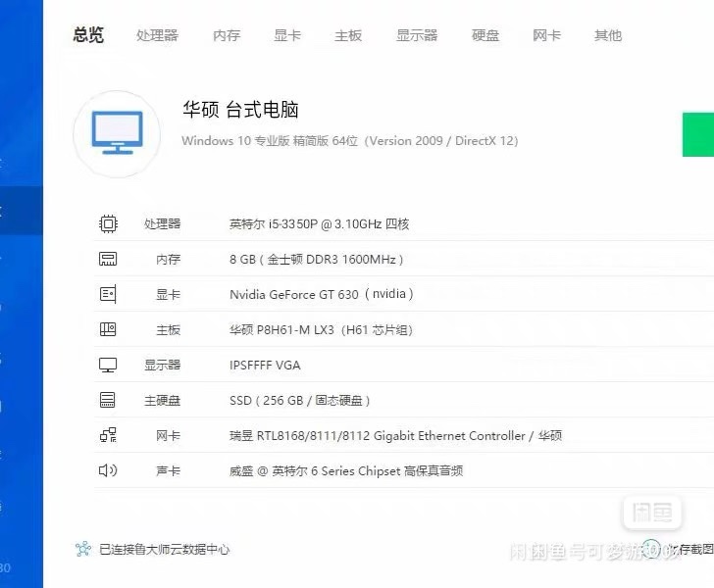Click 已连接鲁大师云数据中心 status text
Screen dimensions: 714x588
pos(165,550)
